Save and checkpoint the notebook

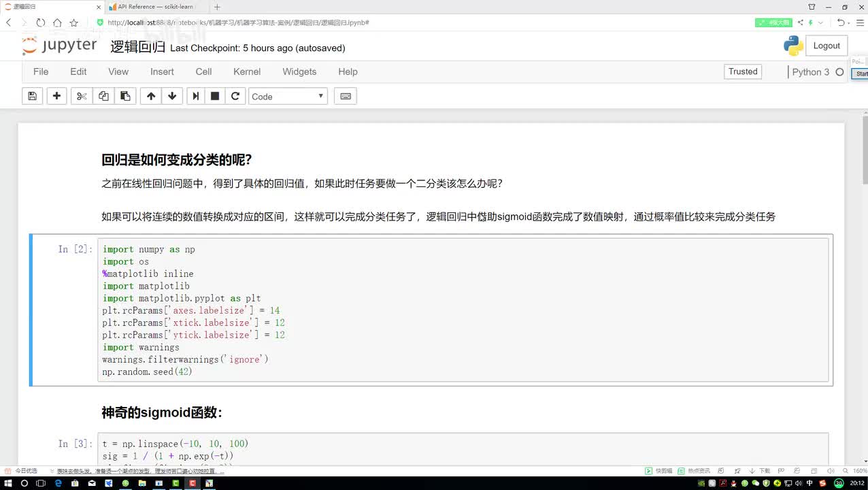click(x=32, y=96)
